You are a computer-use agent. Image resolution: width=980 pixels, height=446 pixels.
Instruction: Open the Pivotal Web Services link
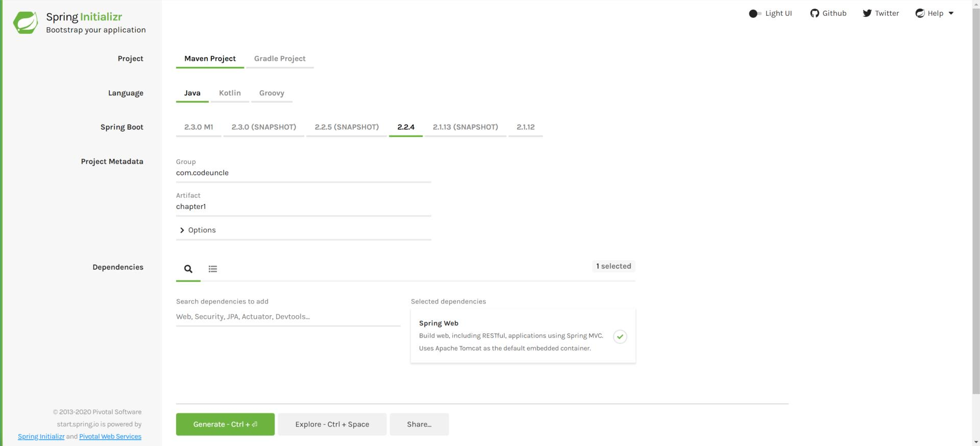(110, 437)
